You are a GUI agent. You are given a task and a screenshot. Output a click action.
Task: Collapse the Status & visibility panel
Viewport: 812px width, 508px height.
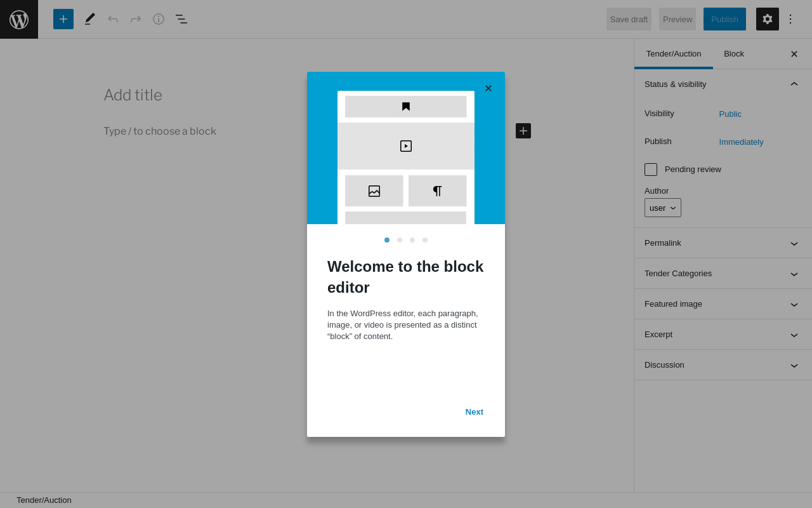(723, 84)
